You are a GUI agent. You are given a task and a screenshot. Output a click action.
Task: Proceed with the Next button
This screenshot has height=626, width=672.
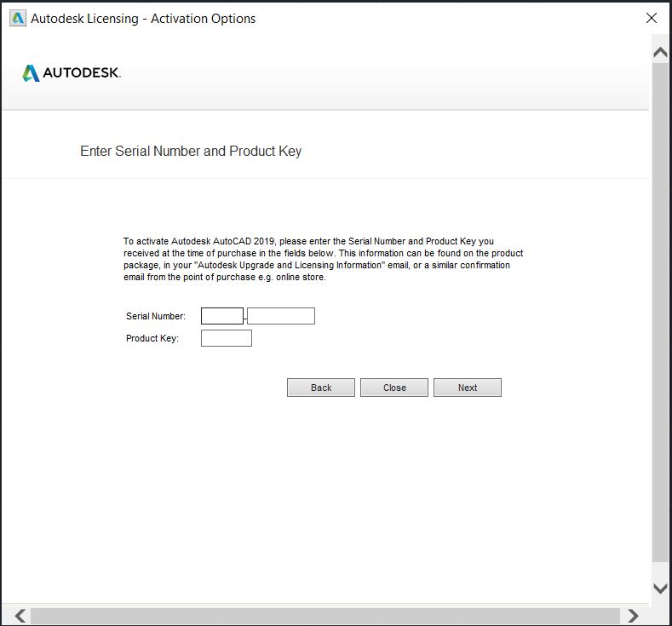[x=467, y=388]
